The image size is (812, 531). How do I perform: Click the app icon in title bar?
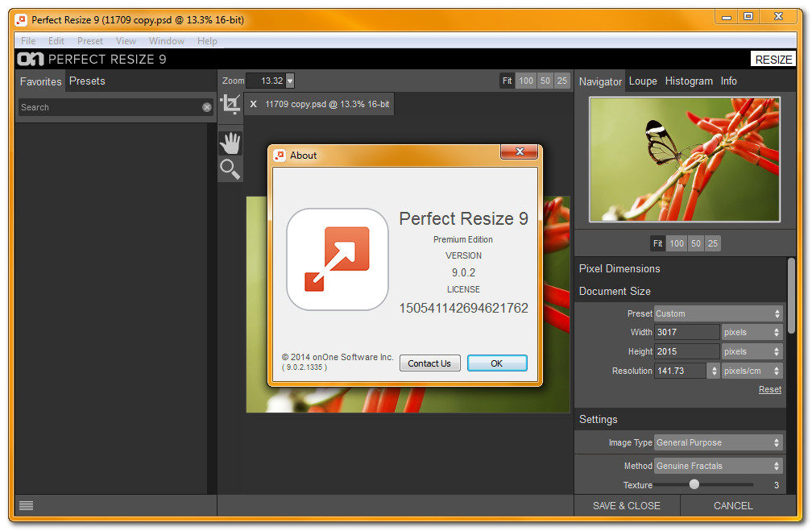(21, 20)
